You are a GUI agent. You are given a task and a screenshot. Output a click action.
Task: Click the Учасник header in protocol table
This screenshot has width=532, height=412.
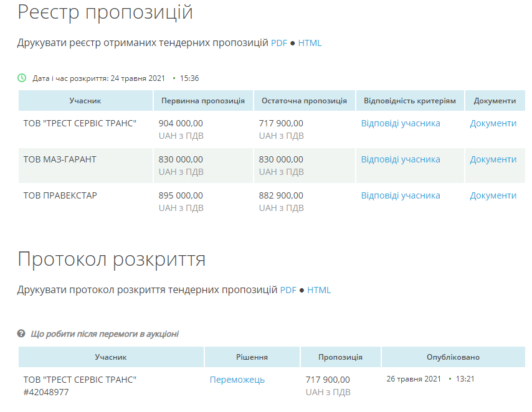pyautogui.click(x=111, y=357)
